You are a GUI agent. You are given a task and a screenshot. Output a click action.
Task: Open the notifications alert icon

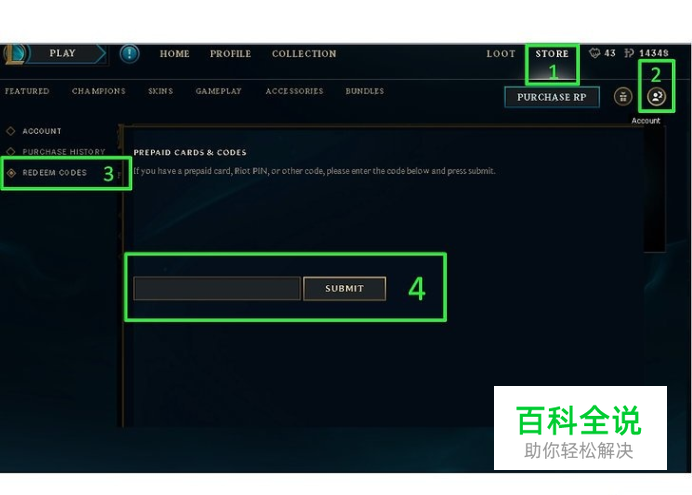(x=129, y=54)
